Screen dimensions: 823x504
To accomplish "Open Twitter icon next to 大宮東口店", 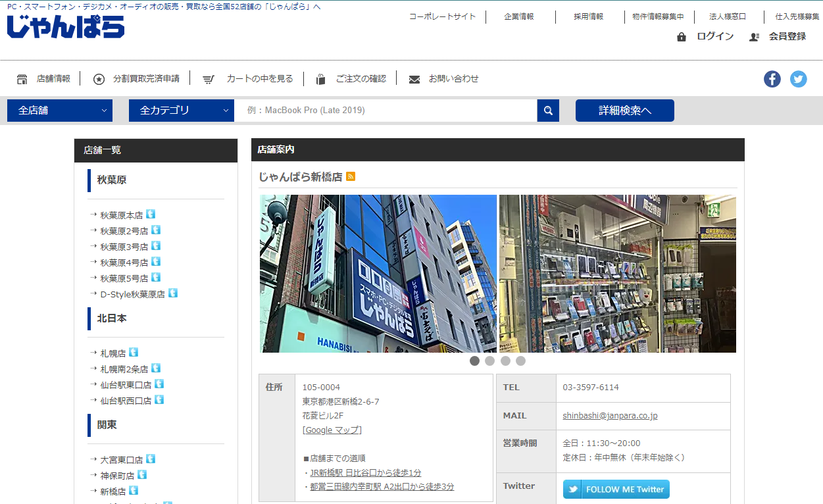I will [151, 459].
